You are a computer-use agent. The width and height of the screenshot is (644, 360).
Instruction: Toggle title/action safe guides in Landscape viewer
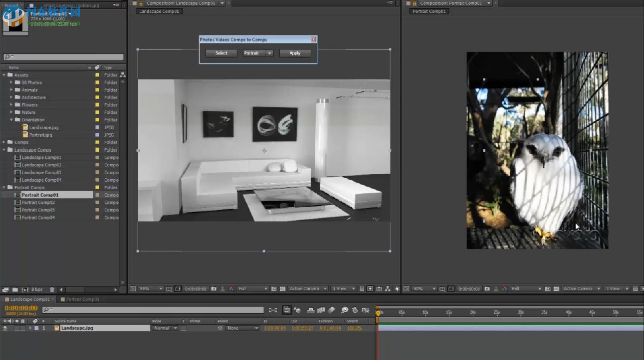coord(169,289)
